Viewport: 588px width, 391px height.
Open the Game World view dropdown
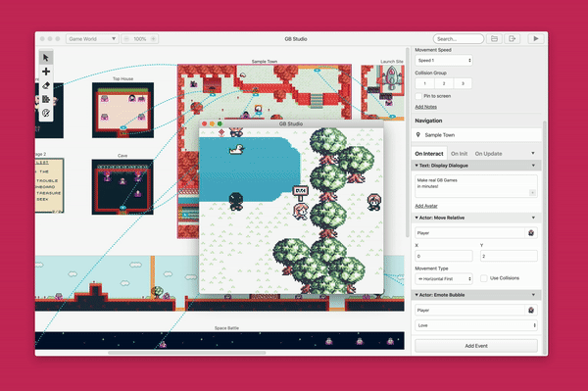pyautogui.click(x=92, y=38)
